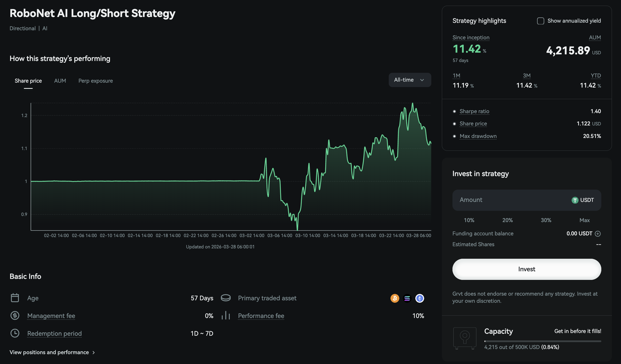The width and height of the screenshot is (621, 364).
Task: Click the capacity progress bar
Action: coord(542,341)
